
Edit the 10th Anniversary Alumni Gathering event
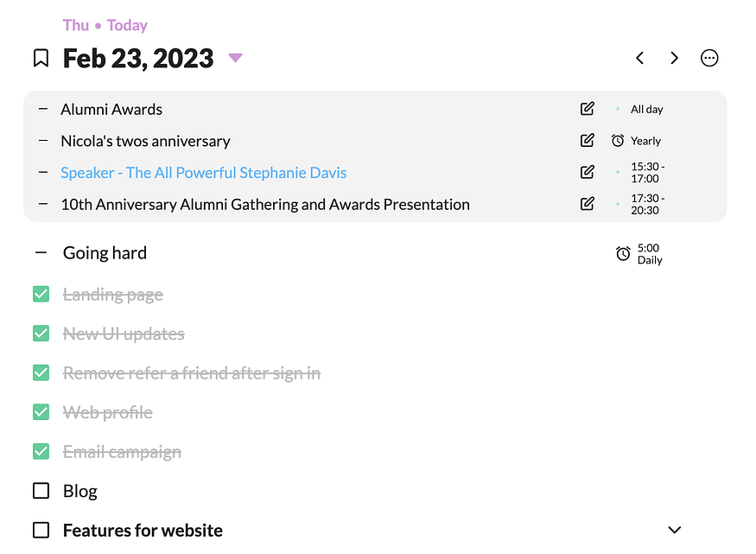coord(588,205)
